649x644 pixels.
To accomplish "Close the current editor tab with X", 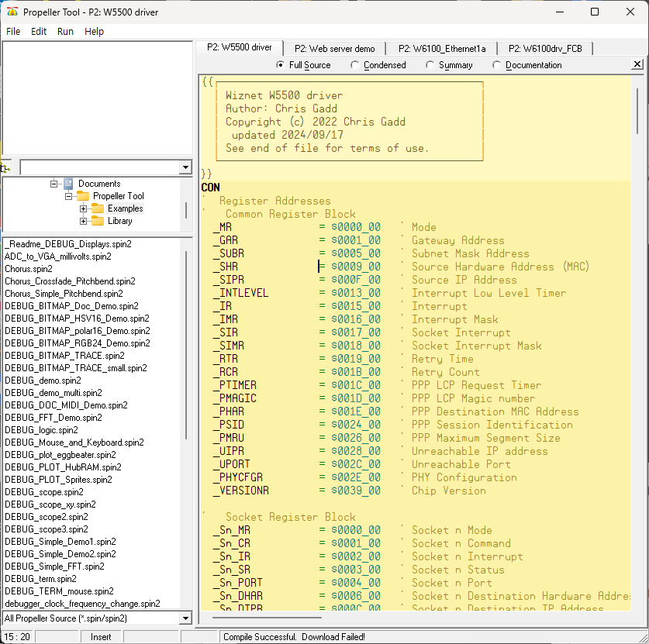I will coord(637,64).
